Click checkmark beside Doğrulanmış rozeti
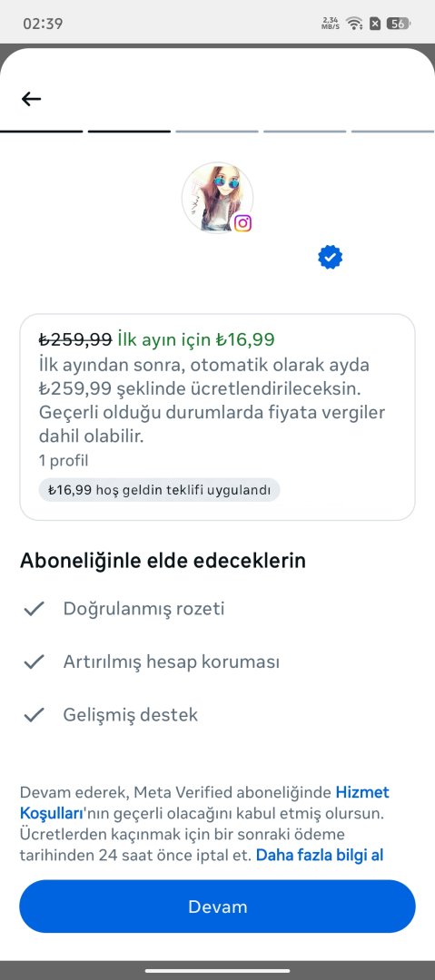 [34, 609]
